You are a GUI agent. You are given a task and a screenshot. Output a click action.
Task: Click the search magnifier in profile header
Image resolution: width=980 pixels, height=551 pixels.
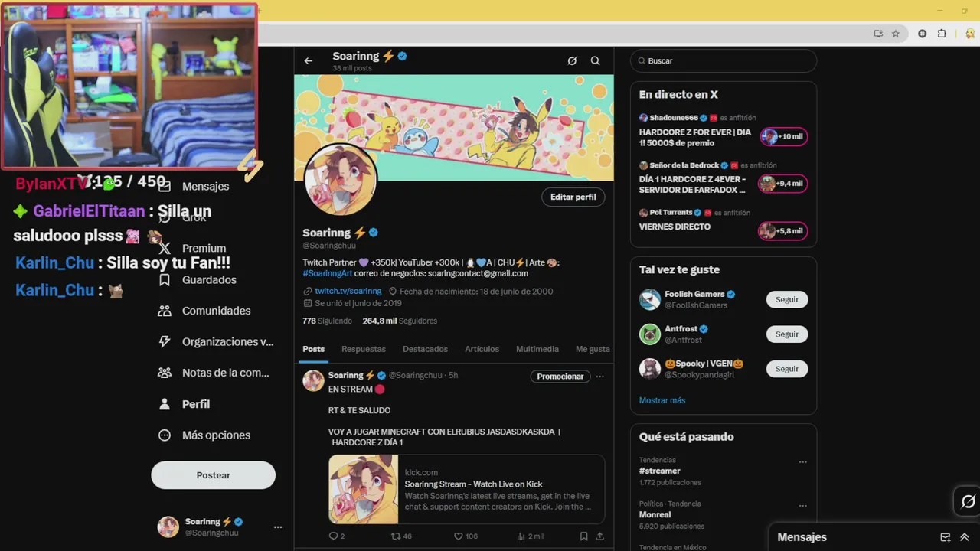595,61
